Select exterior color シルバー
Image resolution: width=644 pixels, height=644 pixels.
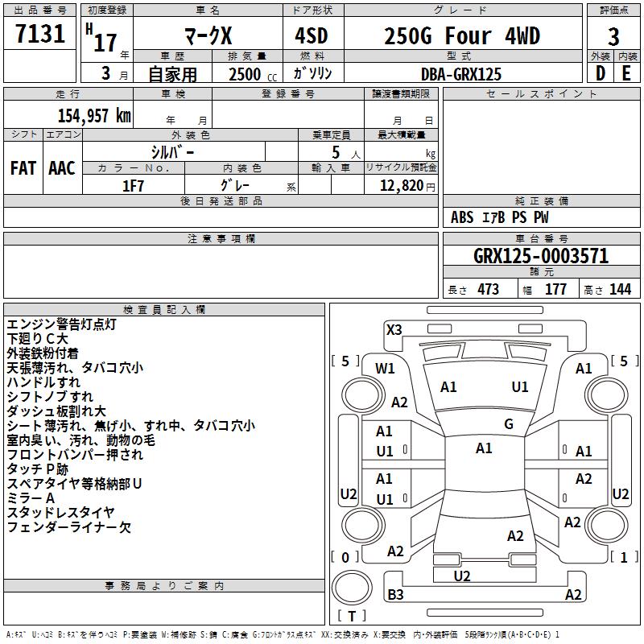(x=172, y=152)
